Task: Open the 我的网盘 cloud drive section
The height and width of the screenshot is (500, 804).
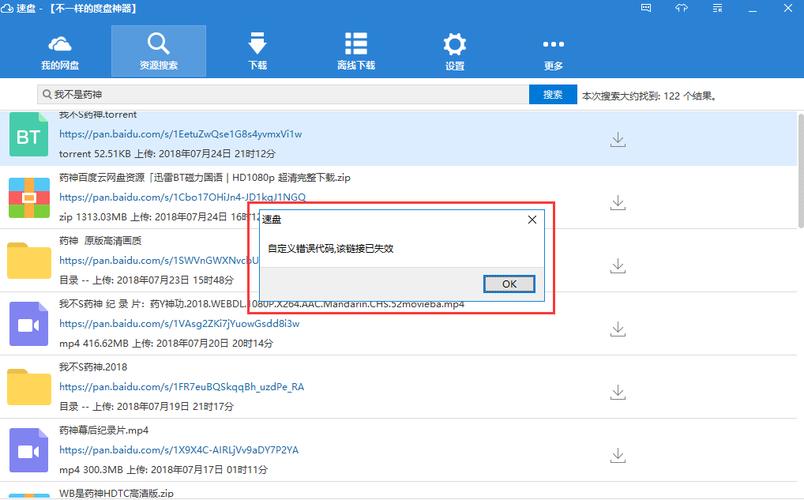Action: (x=60, y=52)
